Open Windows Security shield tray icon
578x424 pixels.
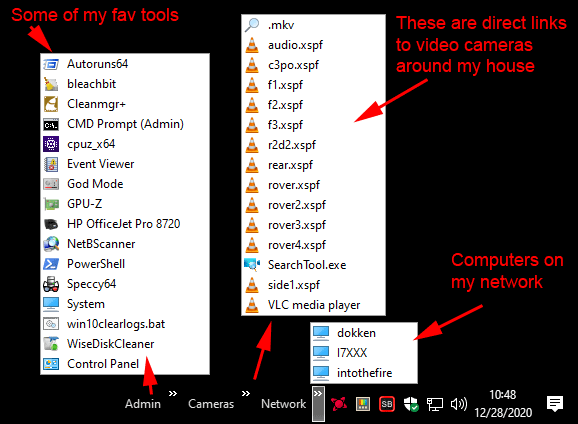(x=411, y=404)
